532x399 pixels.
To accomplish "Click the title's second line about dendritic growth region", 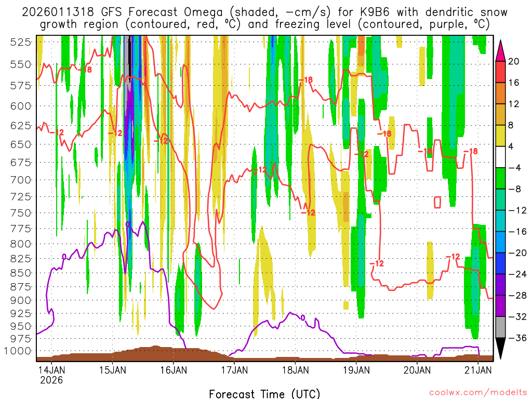I will (x=264, y=24).
